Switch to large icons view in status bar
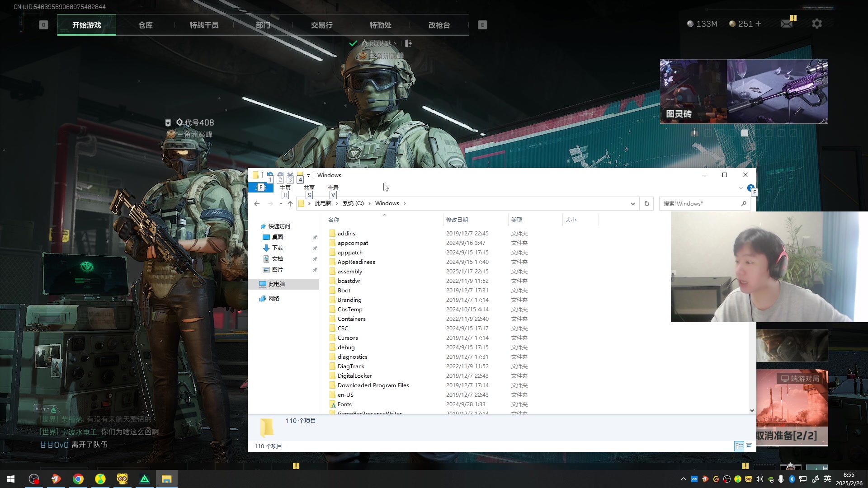This screenshot has width=868, height=488. [x=749, y=446]
